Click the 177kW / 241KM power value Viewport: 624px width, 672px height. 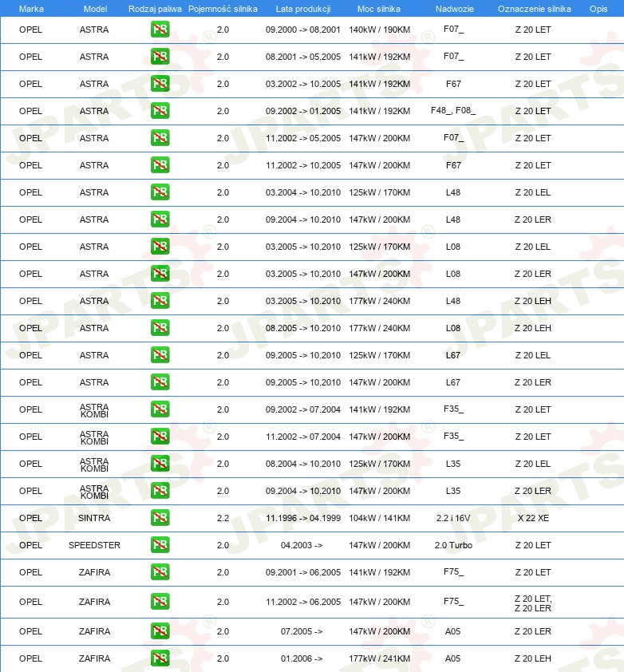click(379, 658)
